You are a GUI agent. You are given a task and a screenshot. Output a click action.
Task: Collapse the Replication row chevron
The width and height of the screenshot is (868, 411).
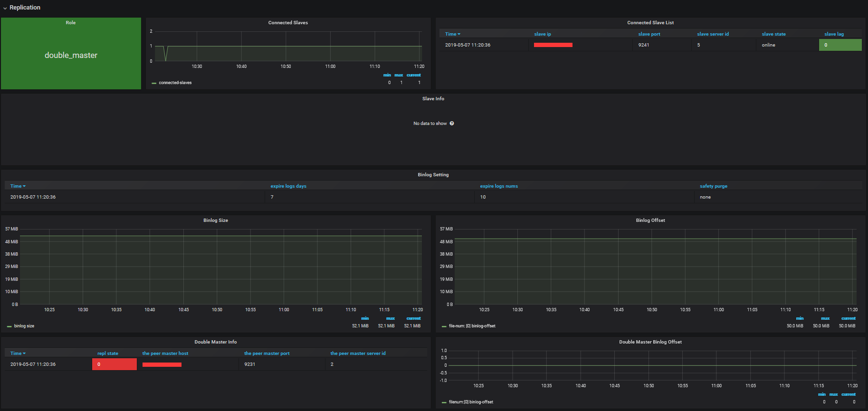point(5,8)
